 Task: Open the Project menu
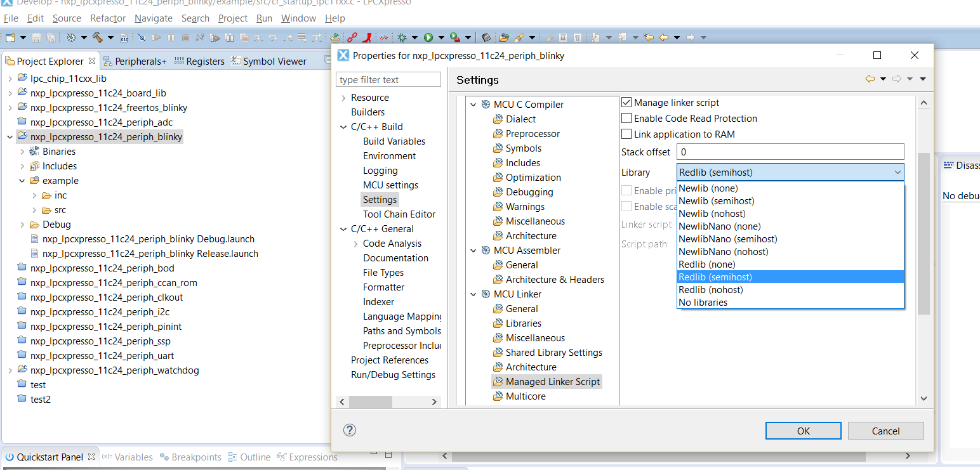[233, 18]
